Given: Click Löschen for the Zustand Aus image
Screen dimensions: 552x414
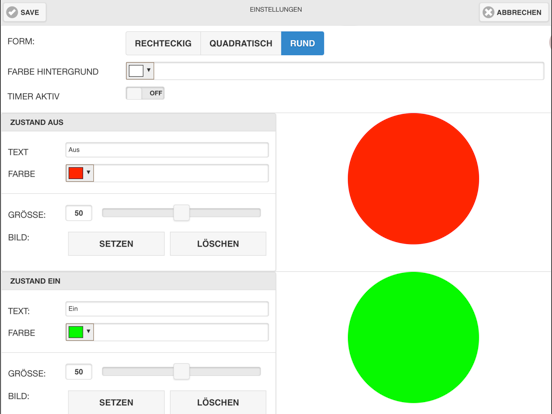Looking at the screenshot, I should [218, 244].
